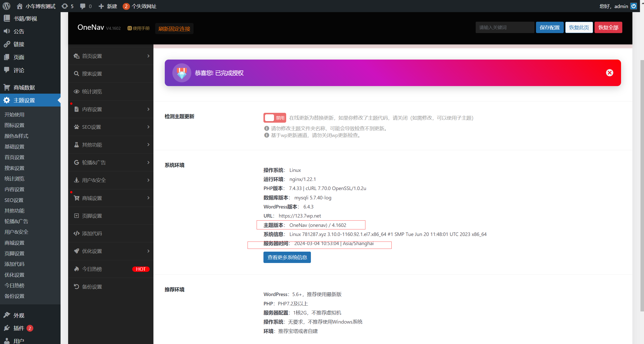
Task: Open 备份设置 restore icon tab
Action: coord(111,287)
